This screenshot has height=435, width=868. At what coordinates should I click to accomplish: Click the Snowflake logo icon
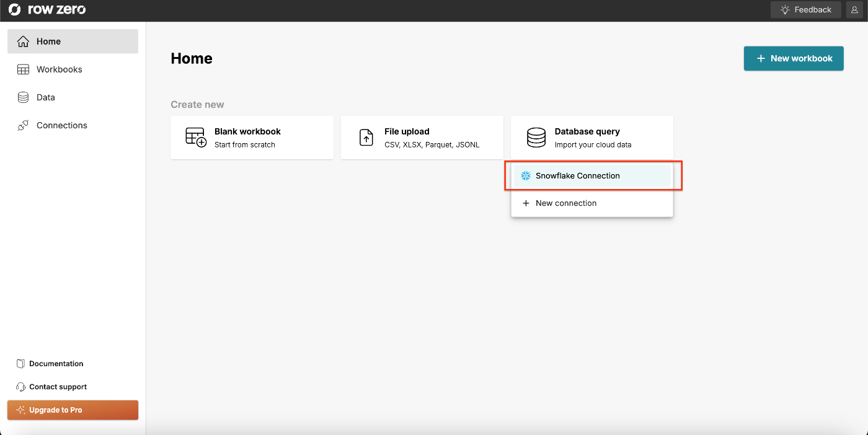[526, 176]
